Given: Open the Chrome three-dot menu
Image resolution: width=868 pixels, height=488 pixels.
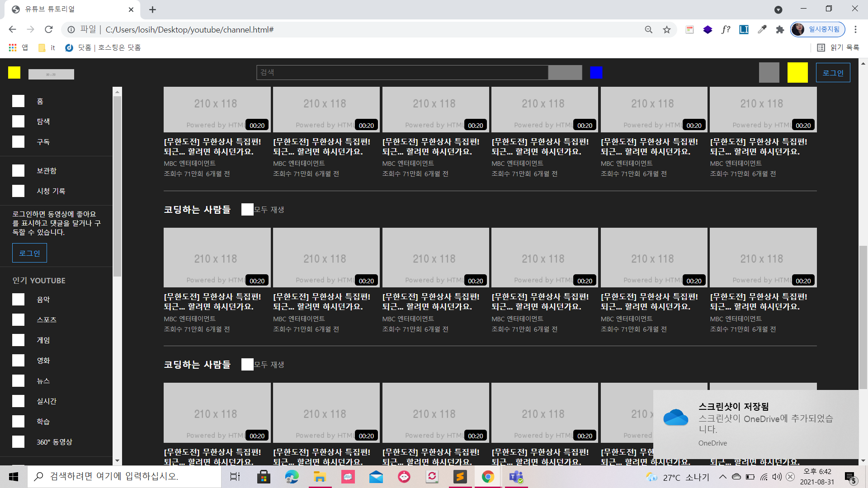Looking at the screenshot, I should [x=855, y=30].
